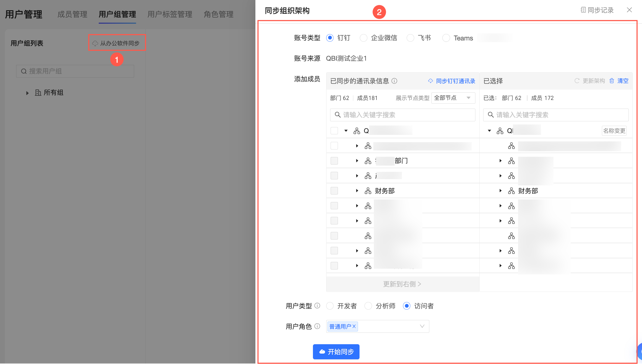This screenshot has height=364, width=642.
Task: Open the 角色管理 tab
Action: tap(218, 14)
